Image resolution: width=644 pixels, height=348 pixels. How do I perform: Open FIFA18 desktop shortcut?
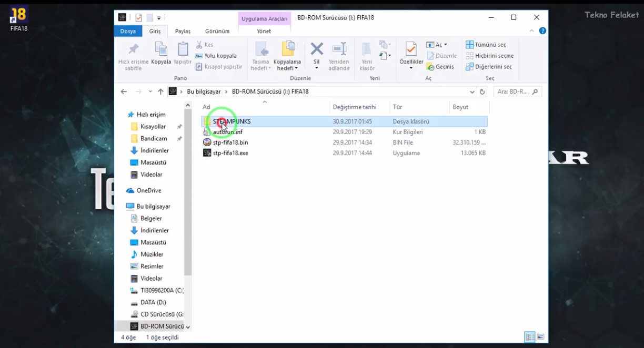(x=18, y=19)
